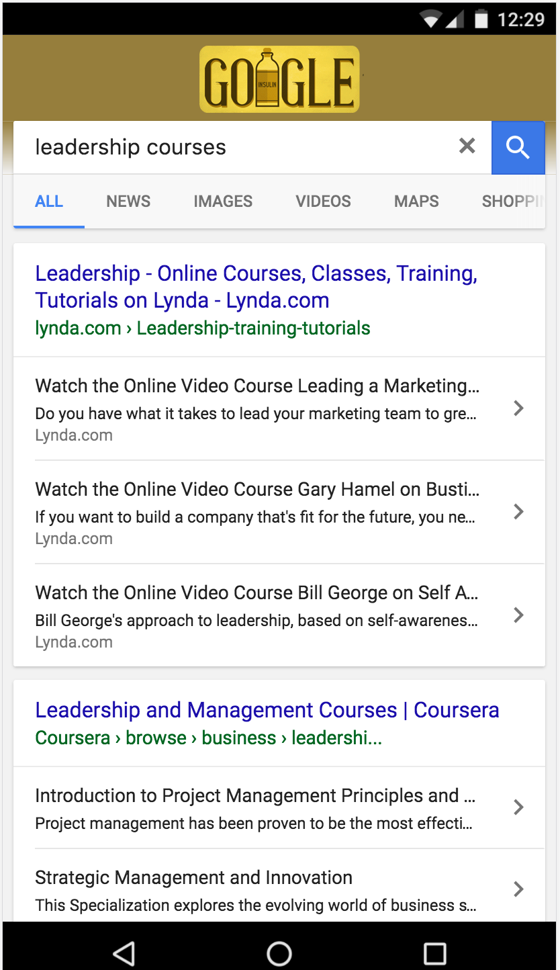Screen dimensions: 560x970
Task: Open chevron for Strategic Management and Innovation
Action: pyautogui.click(x=518, y=889)
